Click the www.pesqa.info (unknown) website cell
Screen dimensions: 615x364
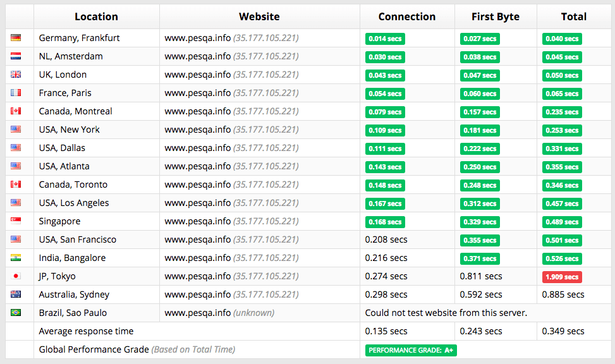point(259,313)
